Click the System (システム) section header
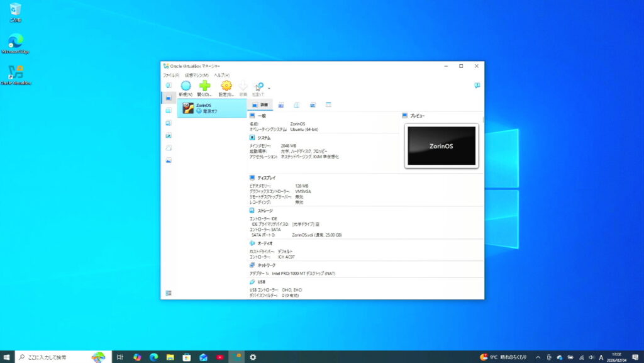 264,137
